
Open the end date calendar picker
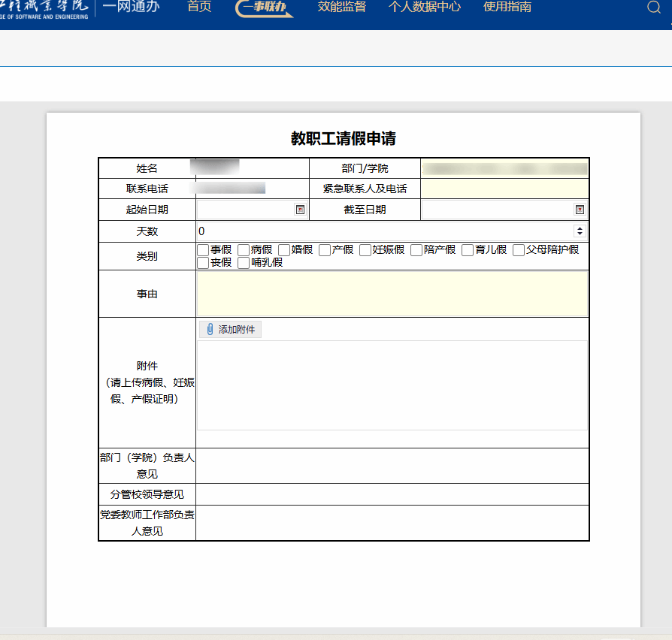pyautogui.click(x=580, y=210)
